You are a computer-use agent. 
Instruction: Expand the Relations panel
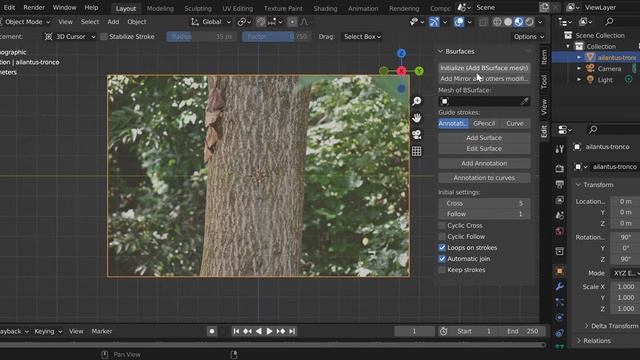tap(579, 340)
